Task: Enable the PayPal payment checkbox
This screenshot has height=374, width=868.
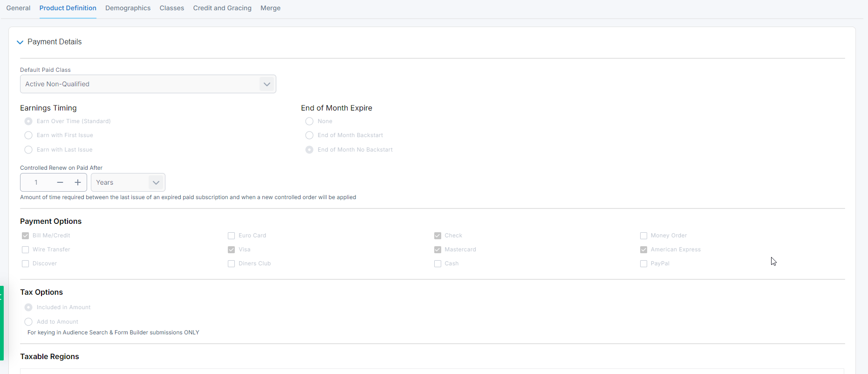Action: point(643,263)
